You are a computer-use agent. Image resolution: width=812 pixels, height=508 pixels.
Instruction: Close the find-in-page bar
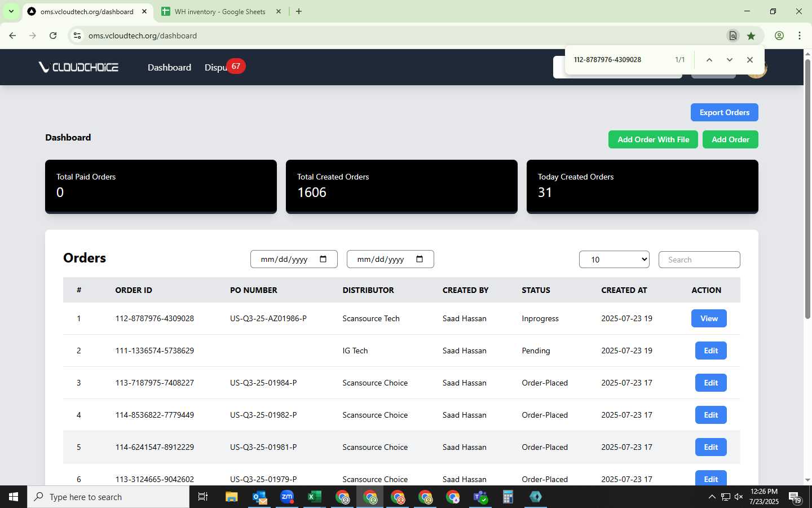[750, 60]
